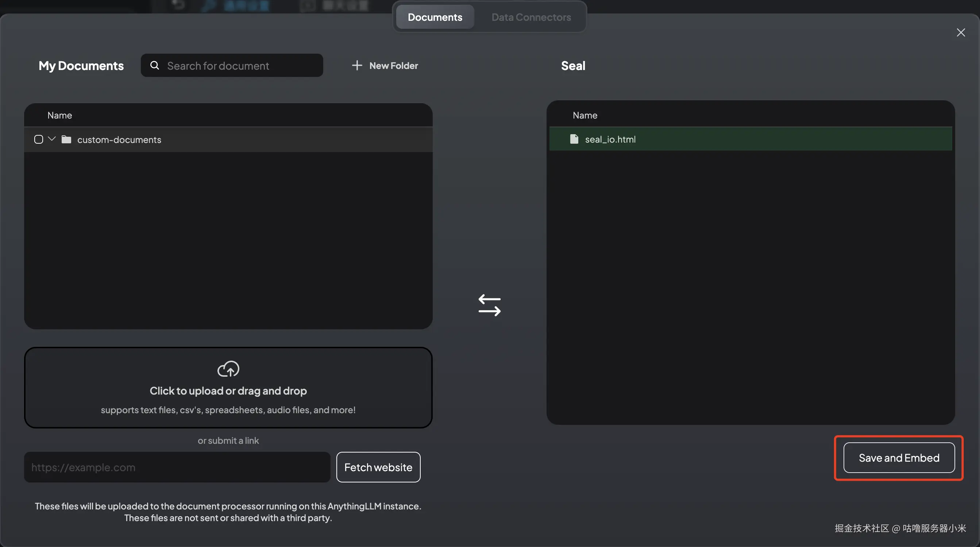This screenshot has height=547, width=980.
Task: Click the Save and Embed button
Action: 899,458
